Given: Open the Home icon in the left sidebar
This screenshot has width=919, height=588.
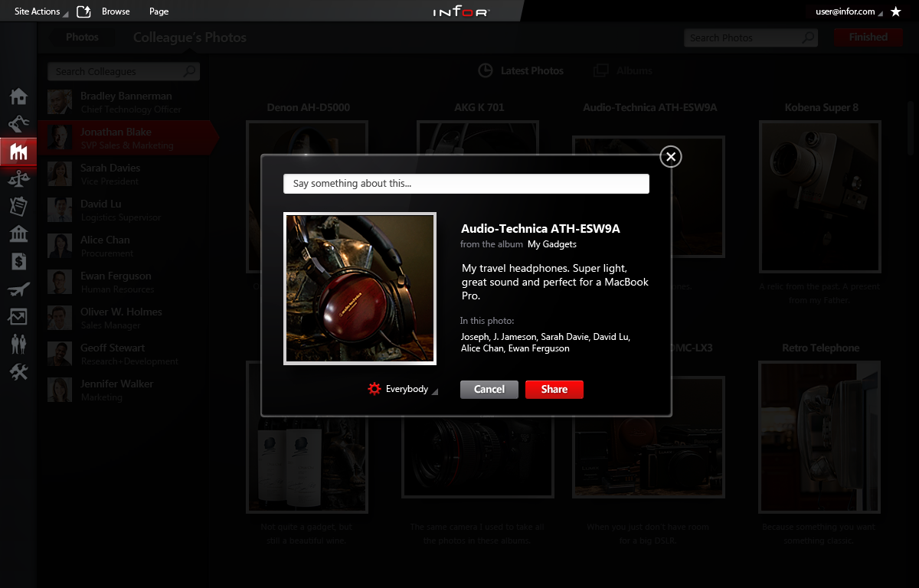Looking at the screenshot, I should (18, 96).
